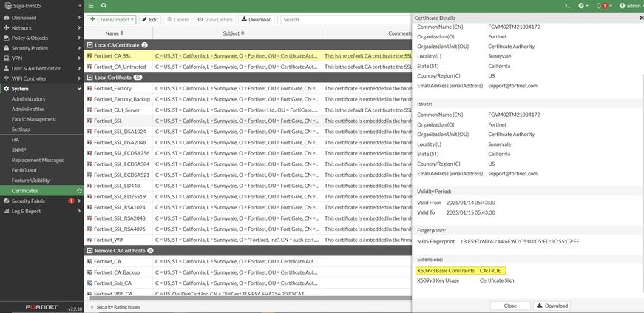The width and height of the screenshot is (644, 313).
Task: Select Certificates in the sidebar
Action: coord(24,191)
